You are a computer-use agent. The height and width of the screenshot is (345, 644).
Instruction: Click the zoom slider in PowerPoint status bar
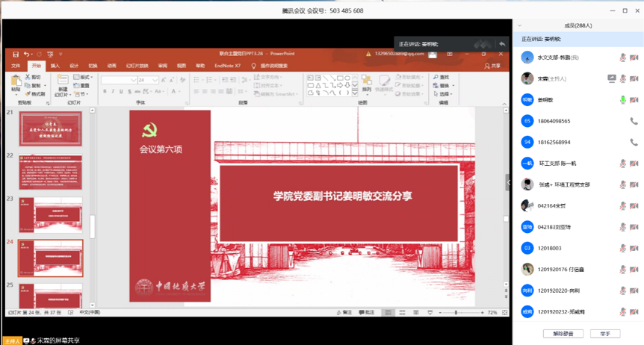coord(456,313)
